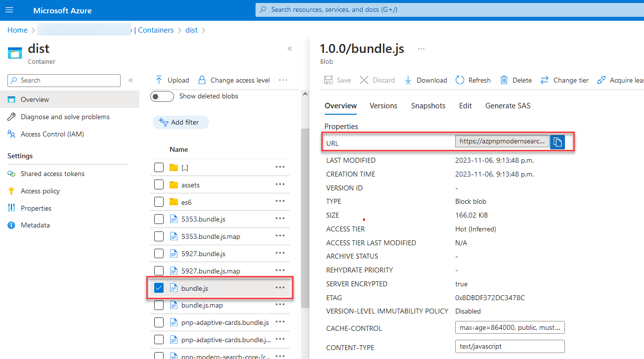Open context menu for 5927.bundle.js
The image size is (644, 359).
tap(280, 253)
